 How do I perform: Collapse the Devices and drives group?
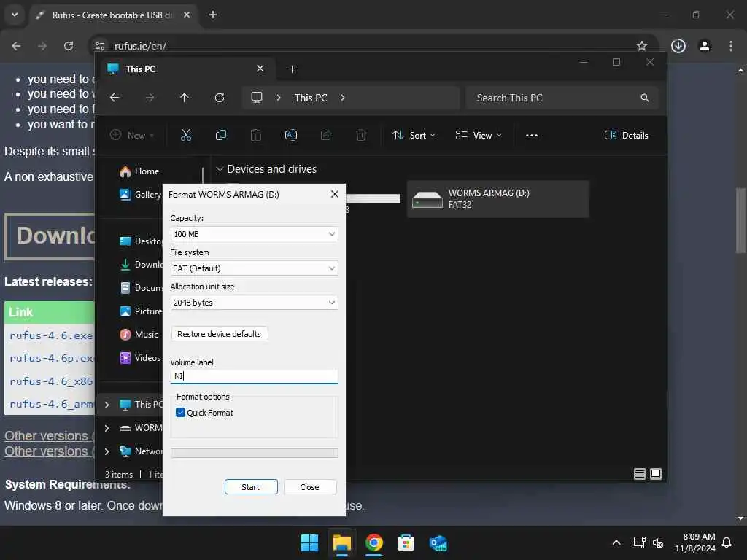pyautogui.click(x=220, y=169)
